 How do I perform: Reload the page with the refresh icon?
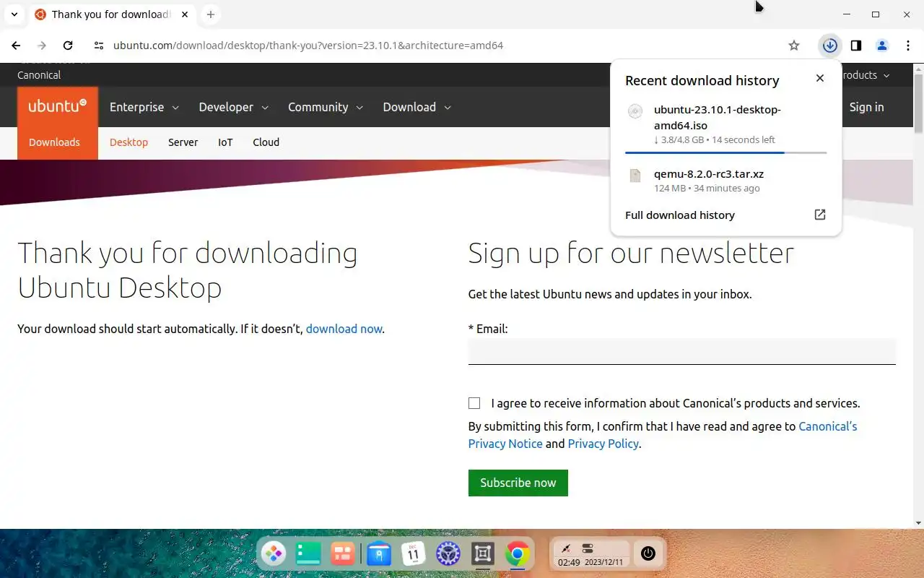coord(68,46)
